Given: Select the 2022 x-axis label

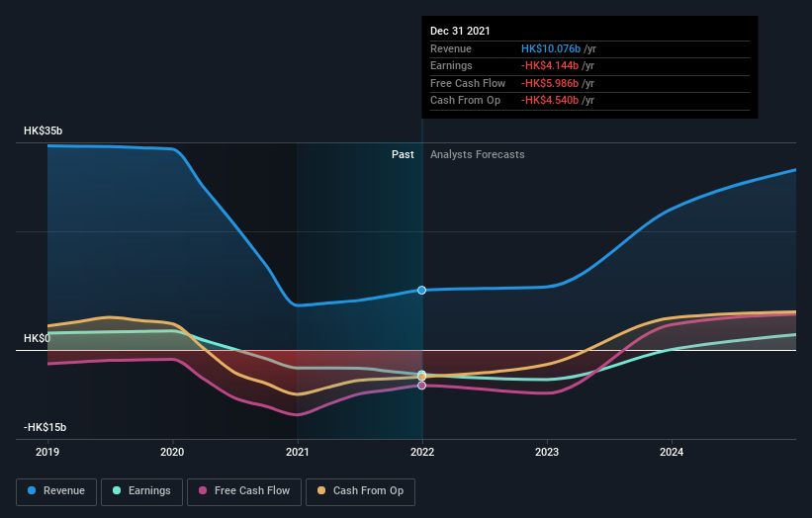Looking at the screenshot, I should click(x=422, y=453).
